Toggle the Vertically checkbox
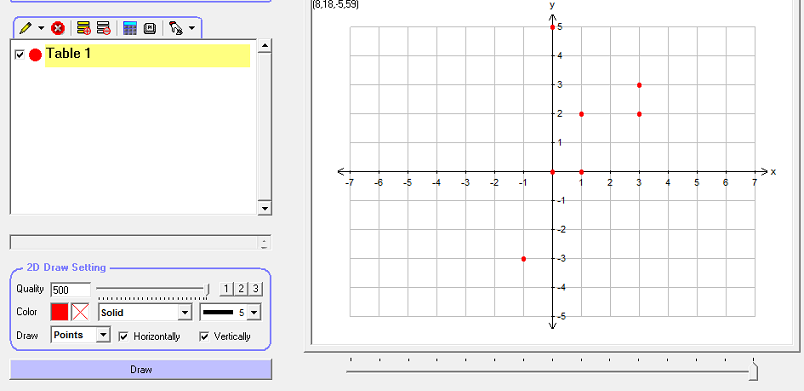 coord(204,337)
